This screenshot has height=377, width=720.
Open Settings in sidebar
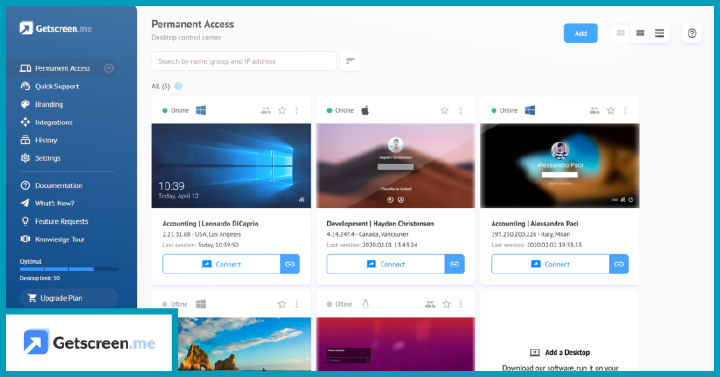[40, 158]
